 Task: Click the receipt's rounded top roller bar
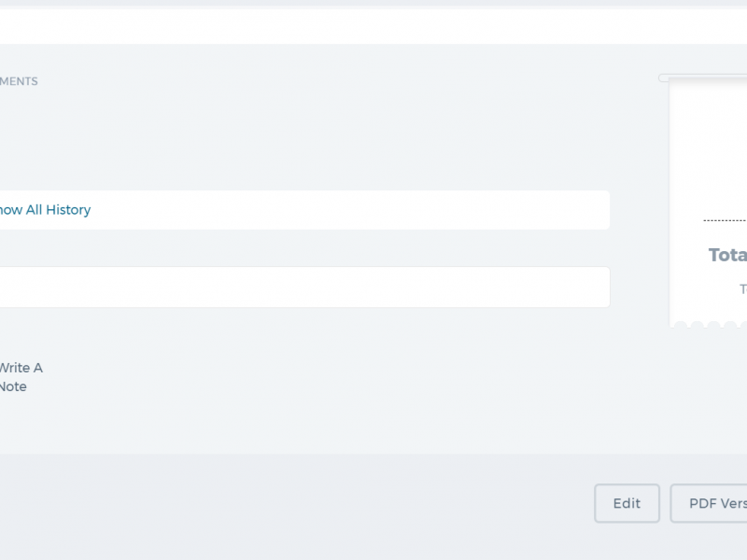[x=703, y=77]
